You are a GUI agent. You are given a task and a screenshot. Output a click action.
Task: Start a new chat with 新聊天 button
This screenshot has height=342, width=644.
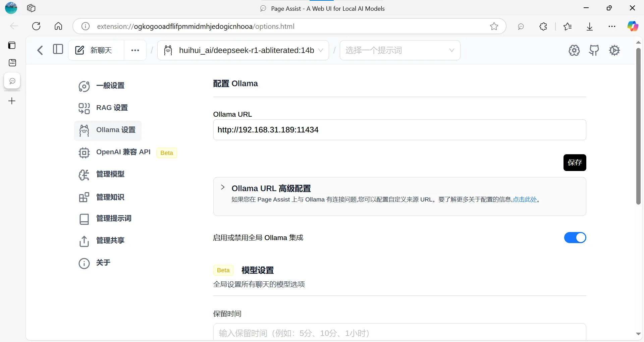96,50
